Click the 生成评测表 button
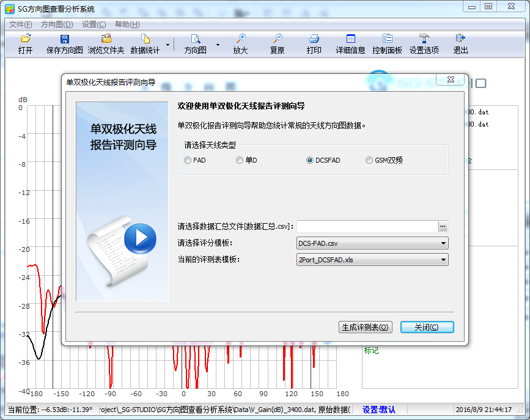 366,327
